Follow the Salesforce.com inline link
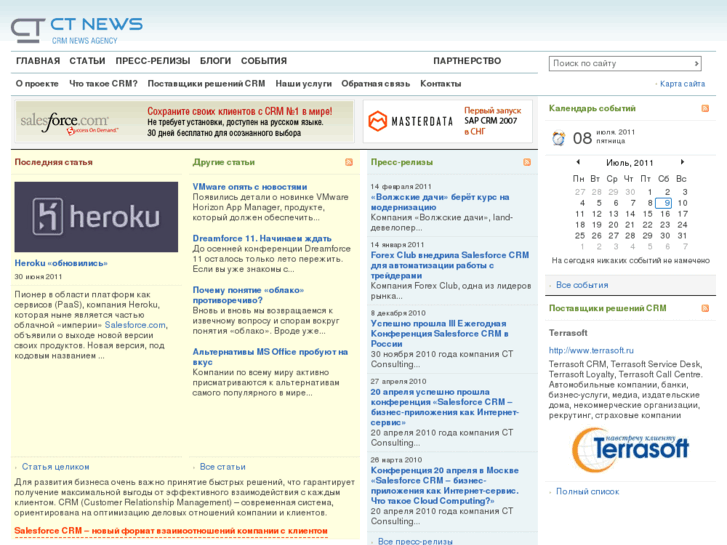 pos(135,325)
